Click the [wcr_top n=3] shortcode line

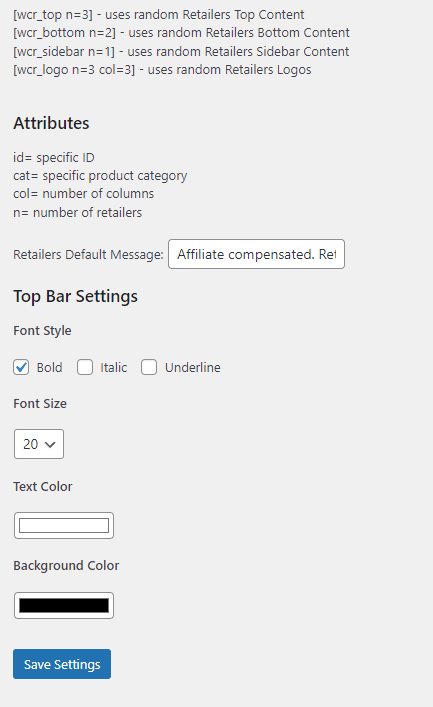159,15
